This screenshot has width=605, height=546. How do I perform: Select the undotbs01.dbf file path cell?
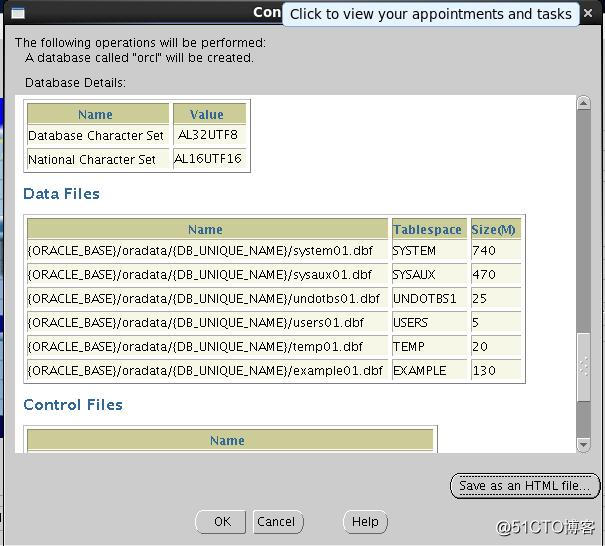pyautogui.click(x=208, y=298)
